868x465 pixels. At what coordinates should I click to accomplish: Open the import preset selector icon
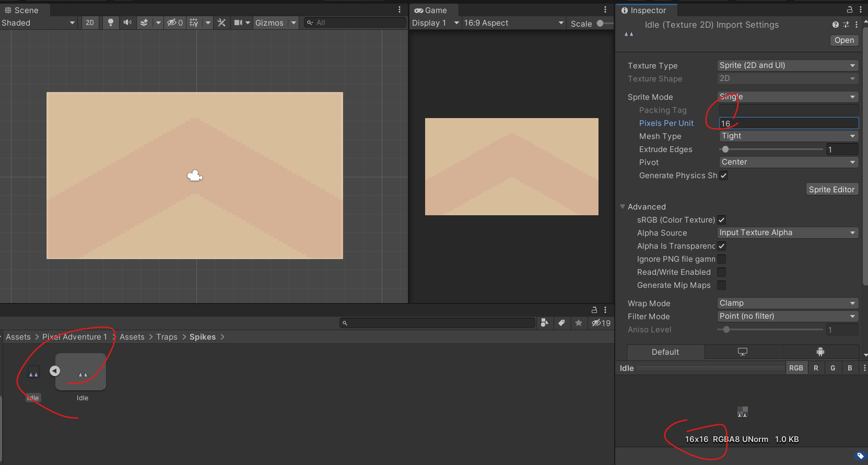pos(846,25)
